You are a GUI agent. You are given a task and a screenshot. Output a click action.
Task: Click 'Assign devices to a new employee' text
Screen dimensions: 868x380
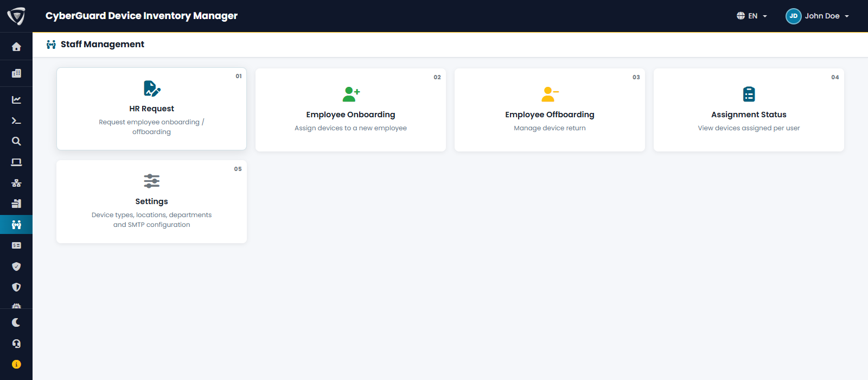click(350, 128)
